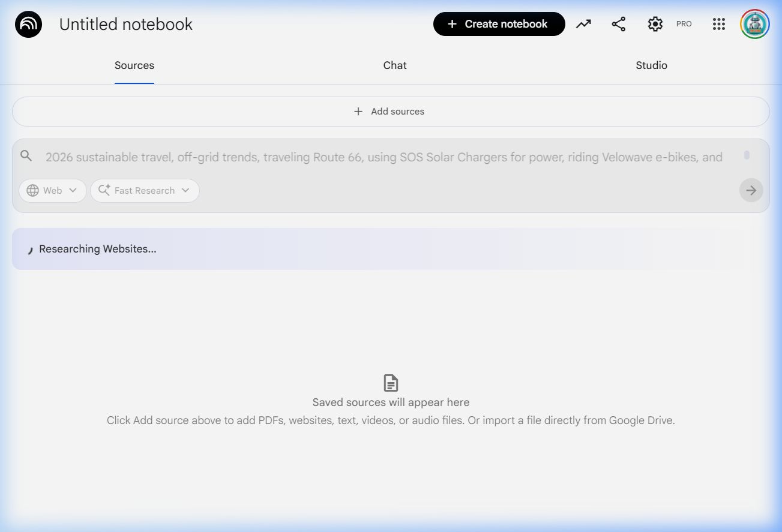The image size is (782, 532).
Task: Expand the Fast Research dropdown
Action: 145,191
